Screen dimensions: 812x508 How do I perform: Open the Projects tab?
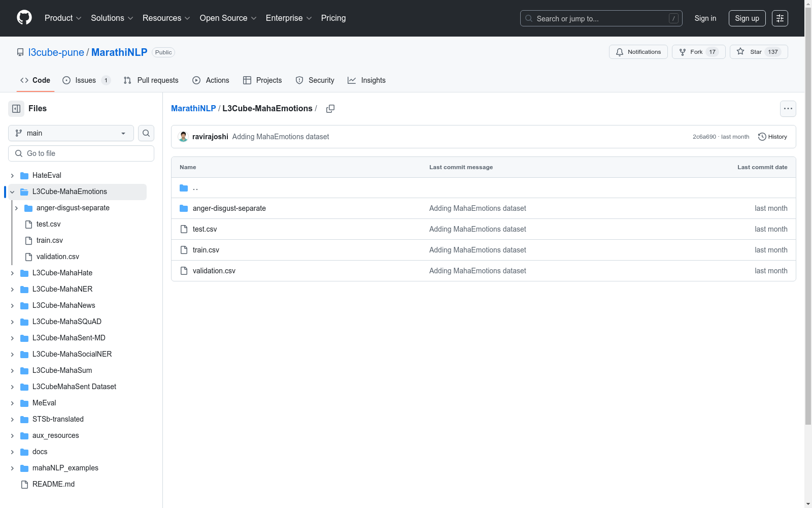click(262, 80)
